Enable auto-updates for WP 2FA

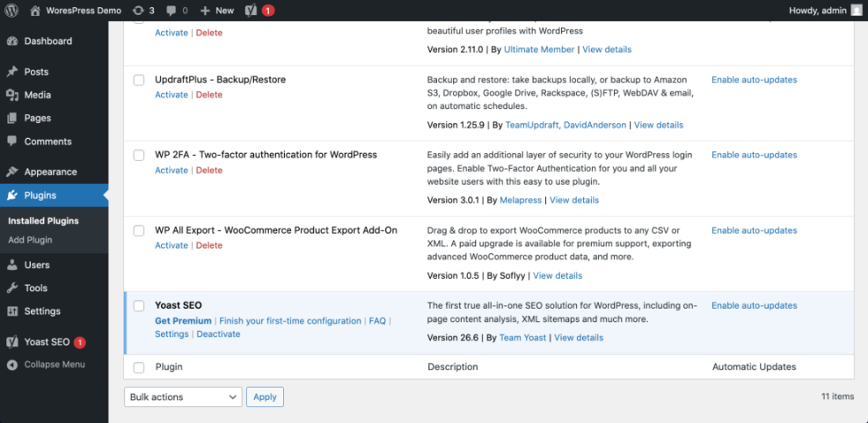pos(755,155)
